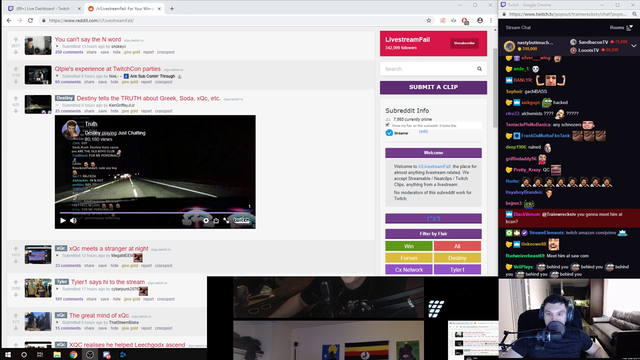The width and height of the screenshot is (640, 360).
Task: Play the embedded Destiny Twitch clip
Action: (x=63, y=220)
